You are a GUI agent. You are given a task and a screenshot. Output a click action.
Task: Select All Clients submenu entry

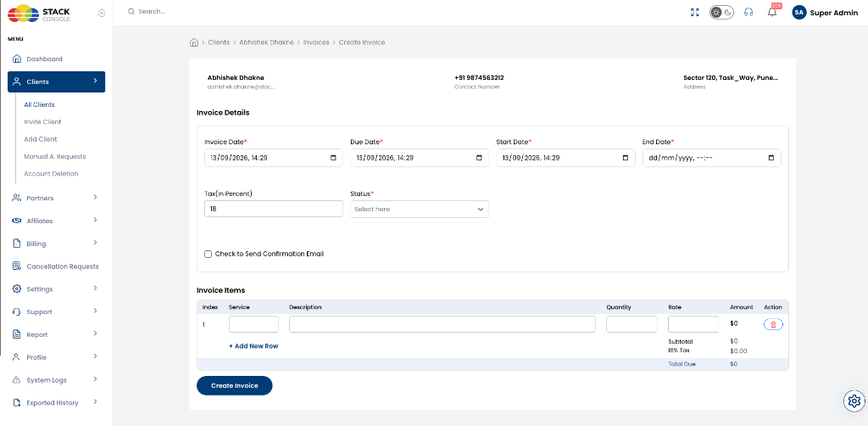pos(39,104)
